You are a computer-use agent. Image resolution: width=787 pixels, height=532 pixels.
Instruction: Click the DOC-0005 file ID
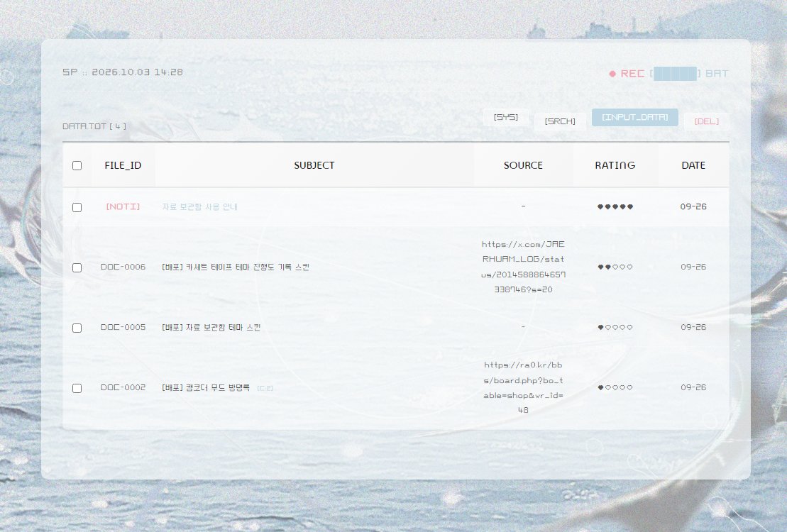pyautogui.click(x=123, y=327)
